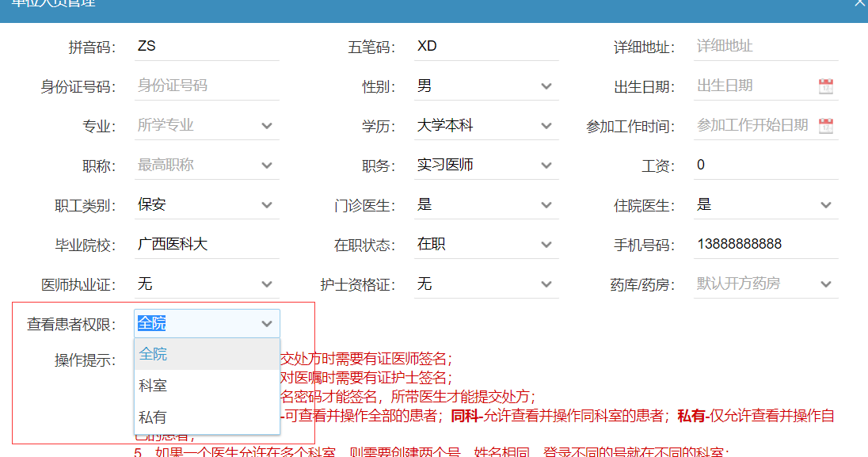Expand the 学历 dropdown showing 大学本科
This screenshot has height=457, width=868.
coord(546,126)
